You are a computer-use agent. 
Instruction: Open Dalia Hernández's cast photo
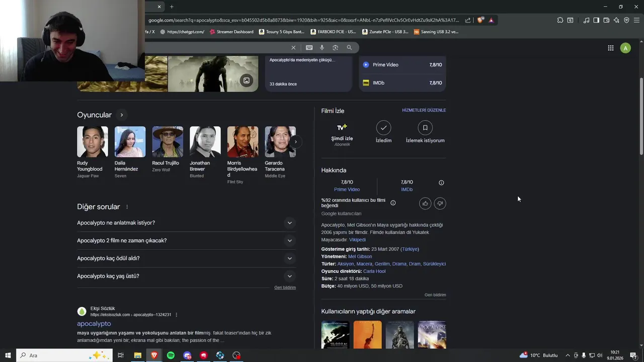(x=130, y=142)
